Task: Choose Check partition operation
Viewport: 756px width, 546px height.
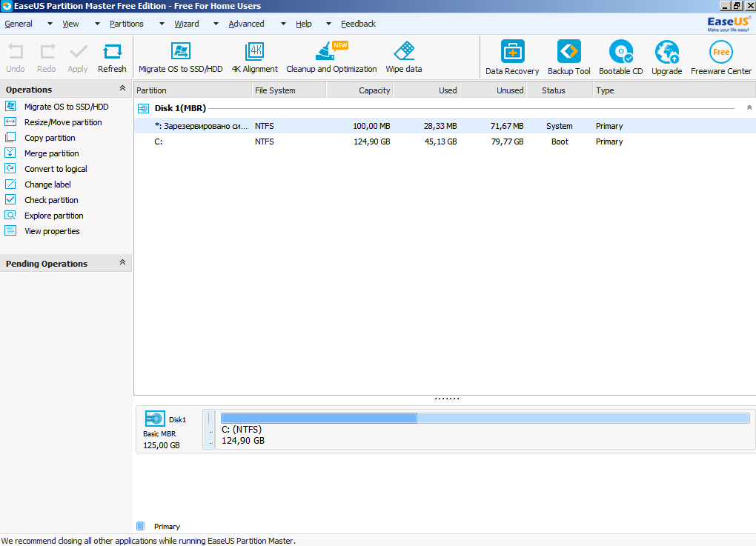Action: coord(51,200)
